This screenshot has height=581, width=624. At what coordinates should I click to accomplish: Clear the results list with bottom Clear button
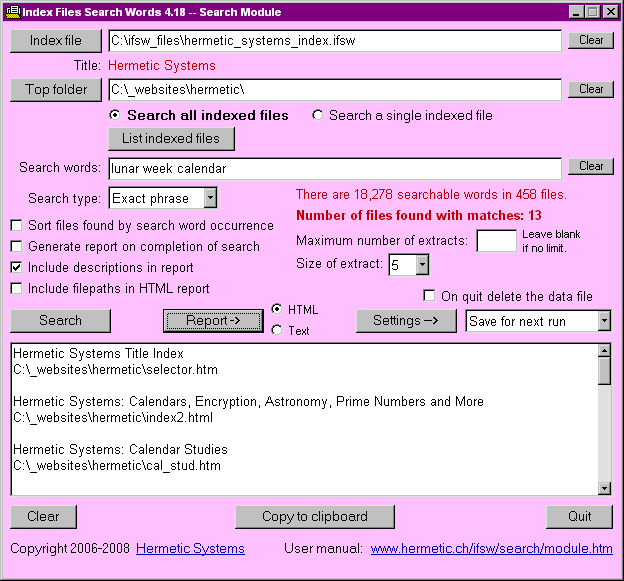[43, 517]
